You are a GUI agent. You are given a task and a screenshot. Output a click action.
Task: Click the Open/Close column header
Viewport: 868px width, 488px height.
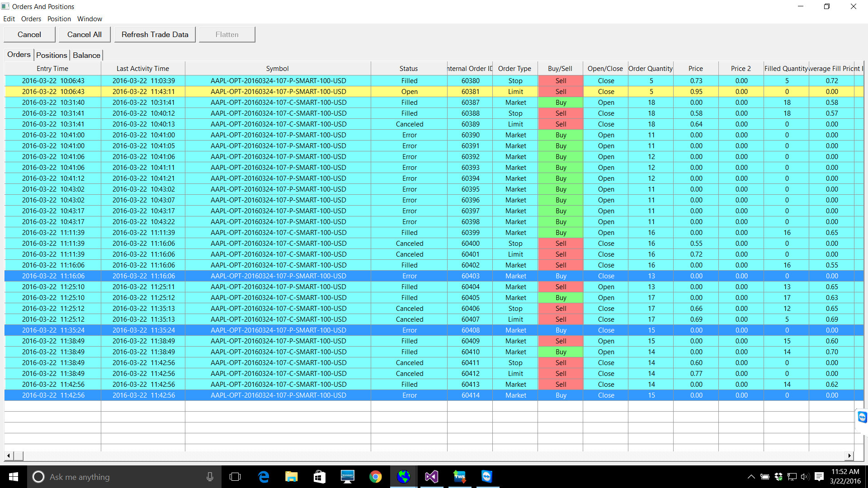pyautogui.click(x=605, y=69)
